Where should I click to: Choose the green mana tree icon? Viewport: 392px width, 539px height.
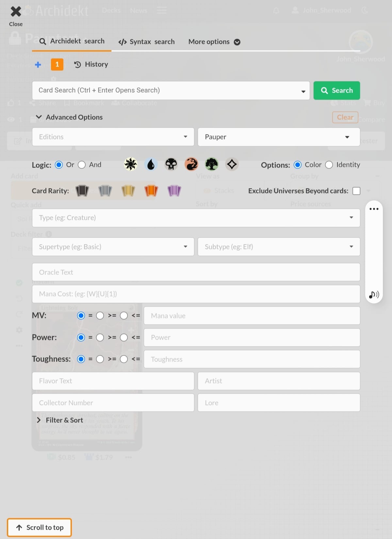coord(212,164)
